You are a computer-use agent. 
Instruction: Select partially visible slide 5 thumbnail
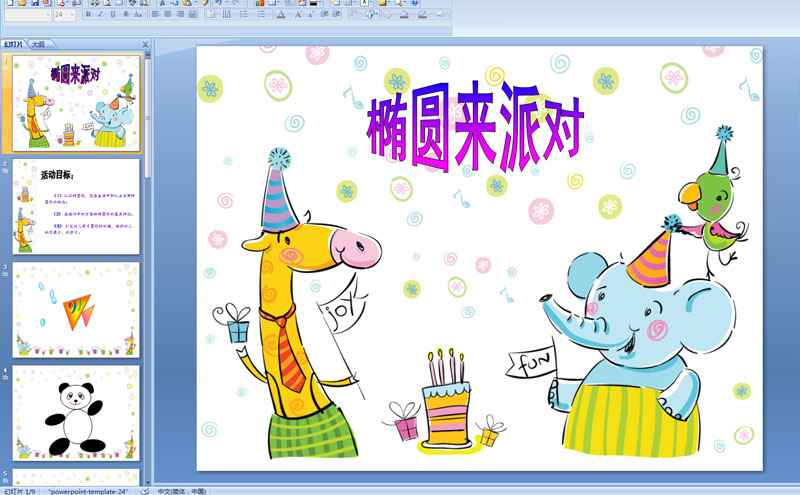coord(76,477)
